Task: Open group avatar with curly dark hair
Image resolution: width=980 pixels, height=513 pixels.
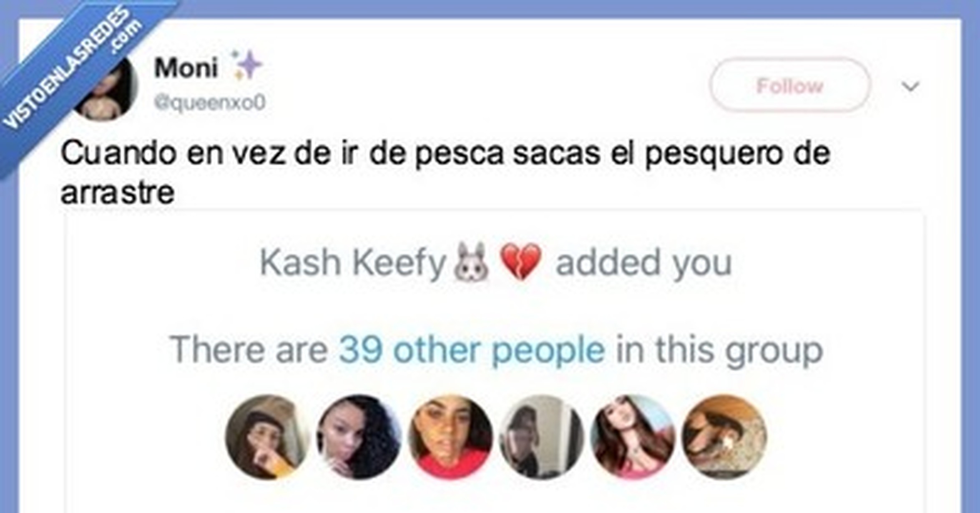Action: pyautogui.click(x=359, y=437)
